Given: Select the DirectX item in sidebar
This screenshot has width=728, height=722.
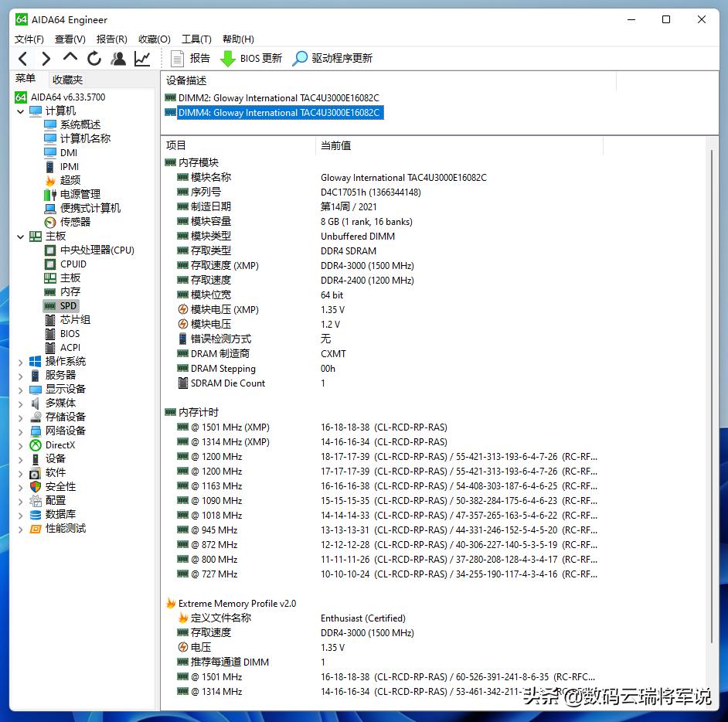Looking at the screenshot, I should click(x=60, y=444).
